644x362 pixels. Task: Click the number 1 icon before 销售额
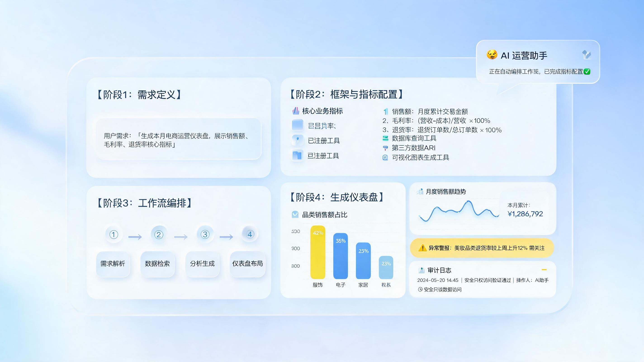tap(386, 111)
